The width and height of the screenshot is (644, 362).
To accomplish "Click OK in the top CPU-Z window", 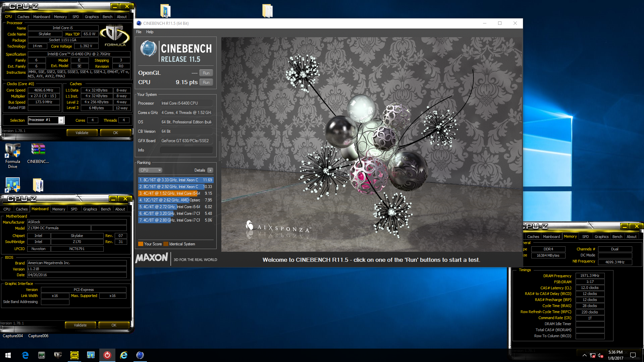I will [115, 133].
